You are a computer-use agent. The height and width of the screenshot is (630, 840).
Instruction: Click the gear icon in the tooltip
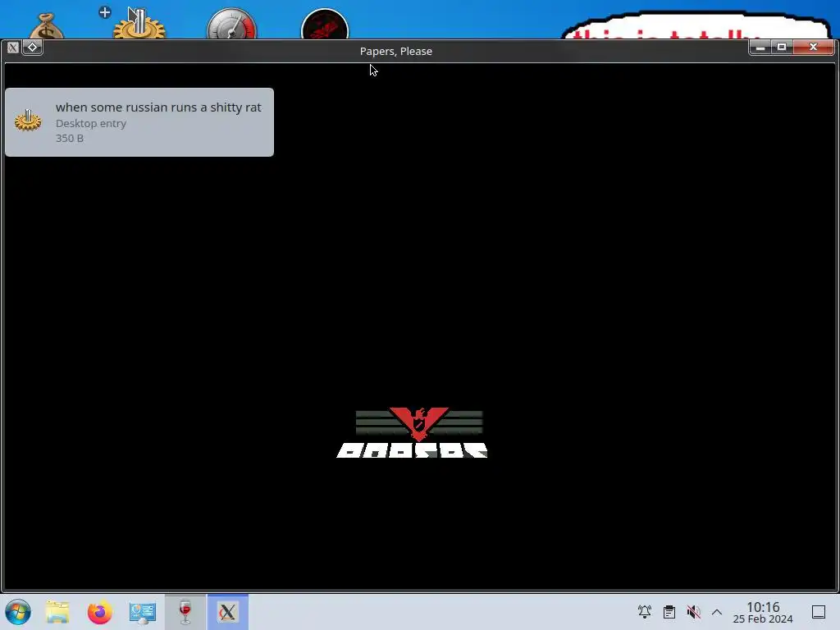click(28, 121)
